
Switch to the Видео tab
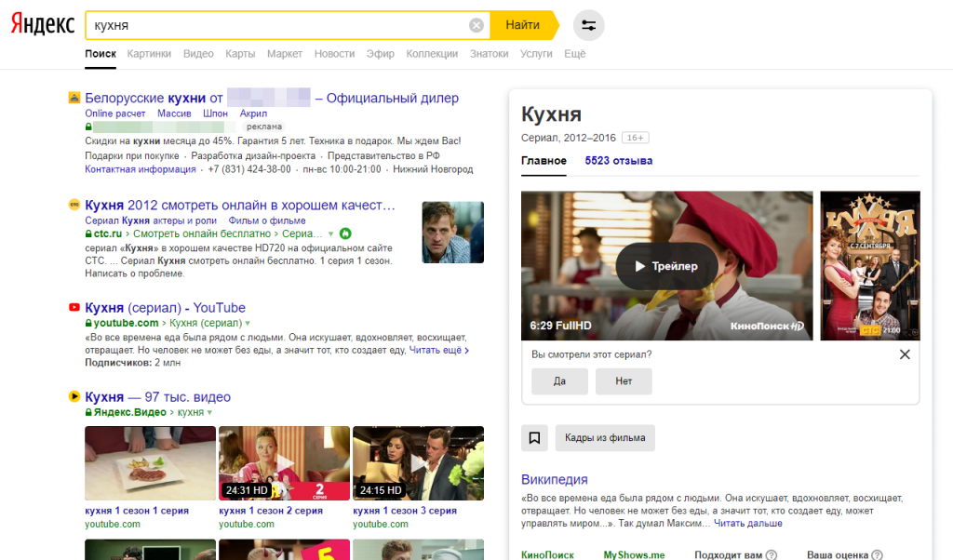[198, 53]
